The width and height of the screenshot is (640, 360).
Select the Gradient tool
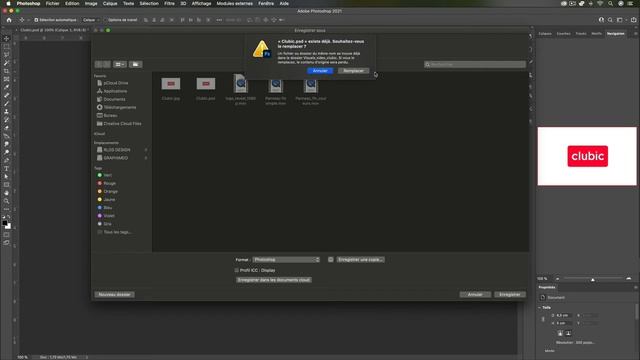(x=6, y=136)
